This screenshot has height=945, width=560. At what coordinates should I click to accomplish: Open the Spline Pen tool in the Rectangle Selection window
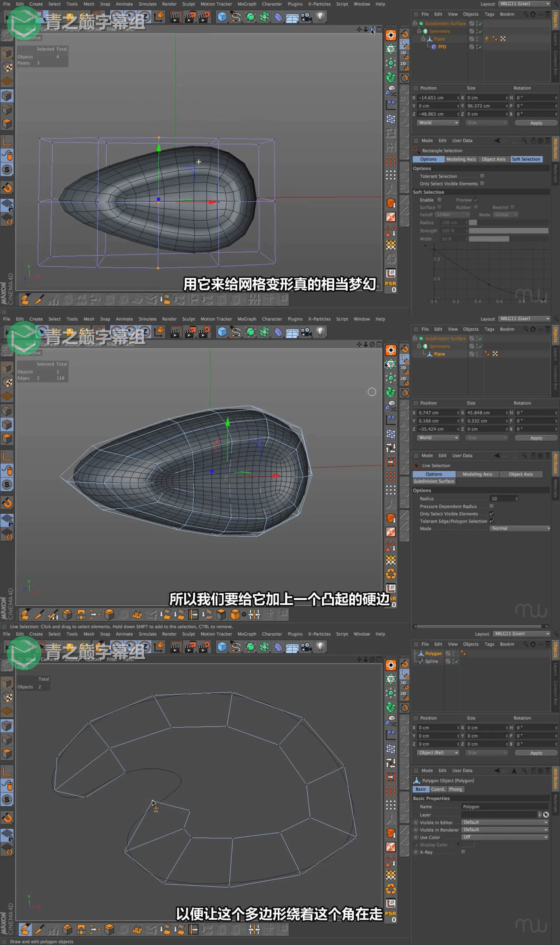point(236,17)
